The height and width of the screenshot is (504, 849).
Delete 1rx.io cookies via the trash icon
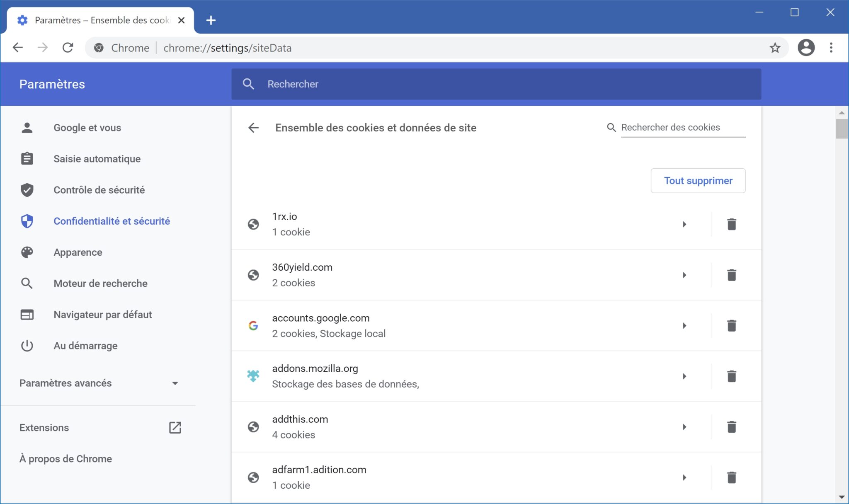tap(732, 224)
